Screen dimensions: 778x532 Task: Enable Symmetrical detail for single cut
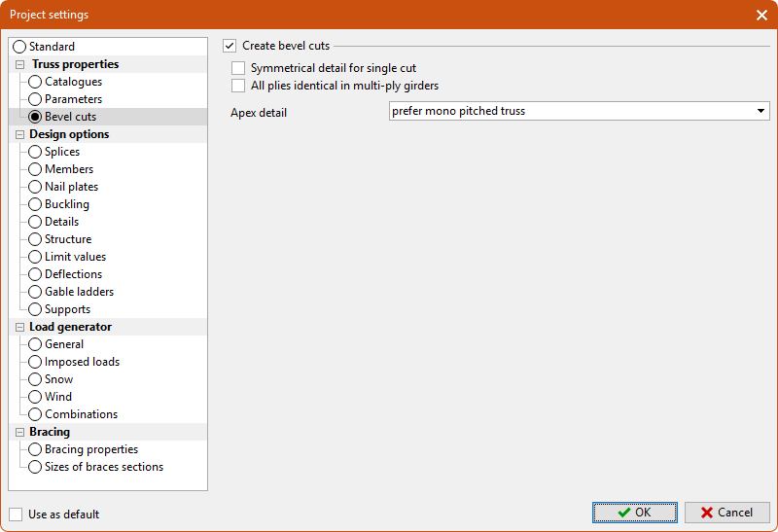238,68
